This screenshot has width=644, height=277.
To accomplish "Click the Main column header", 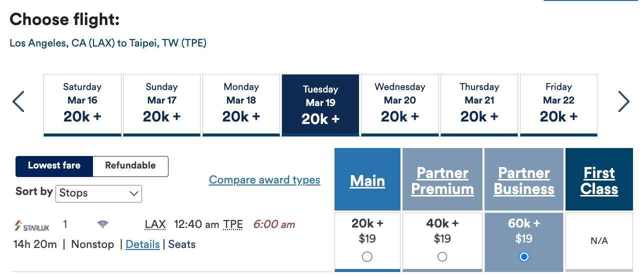I will click(367, 180).
